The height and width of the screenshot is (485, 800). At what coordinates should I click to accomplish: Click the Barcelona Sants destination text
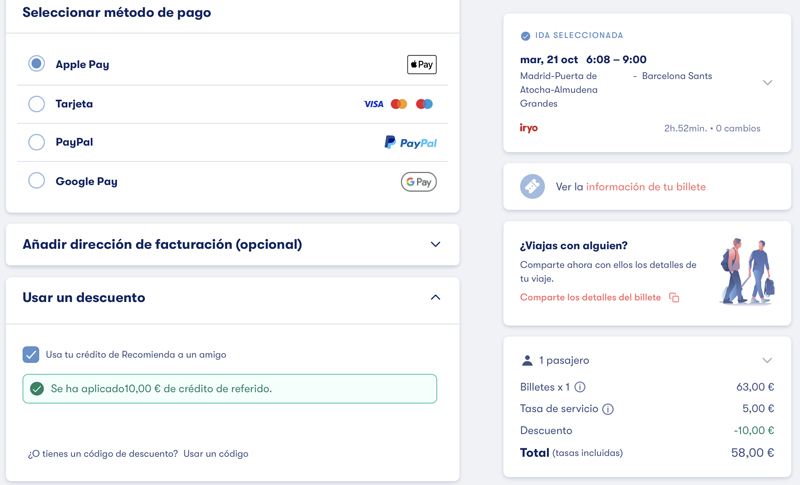coord(677,76)
